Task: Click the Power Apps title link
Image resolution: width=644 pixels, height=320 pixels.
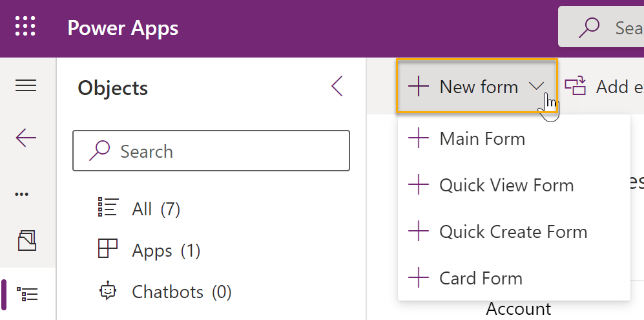Action: pyautogui.click(x=123, y=28)
